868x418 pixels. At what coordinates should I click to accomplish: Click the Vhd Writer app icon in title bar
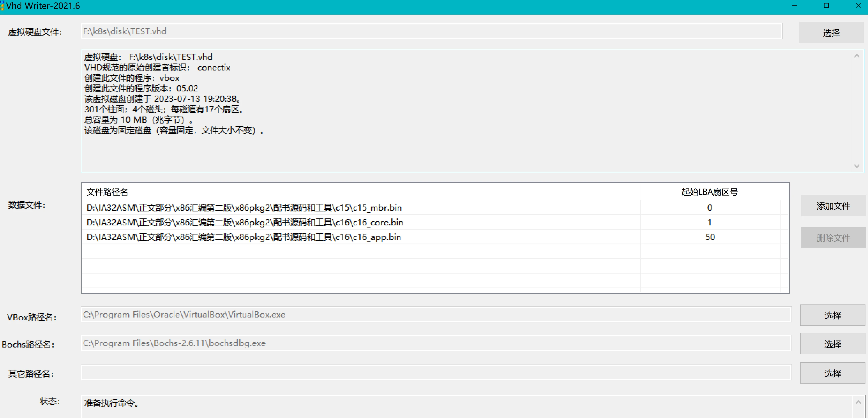click(x=2, y=6)
